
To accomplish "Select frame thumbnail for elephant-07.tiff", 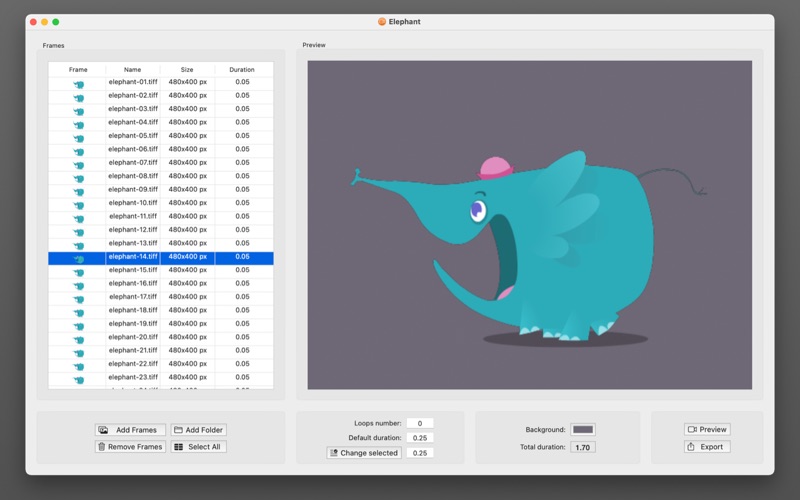I will point(78,165).
